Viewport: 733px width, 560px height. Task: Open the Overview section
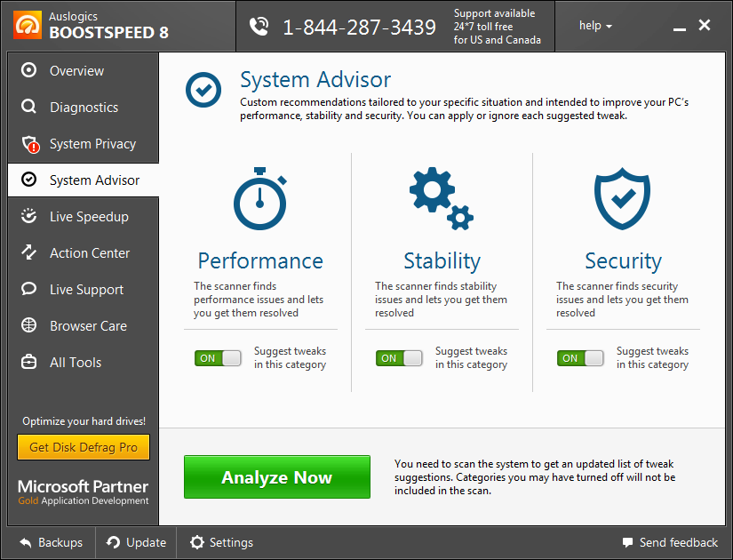click(x=84, y=70)
